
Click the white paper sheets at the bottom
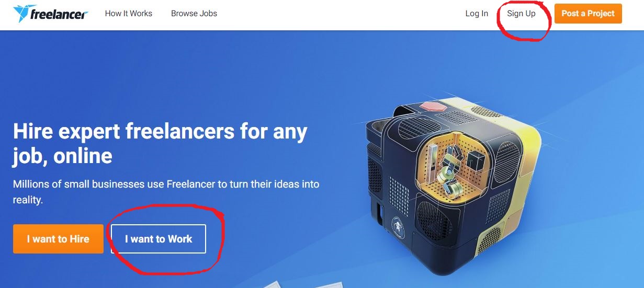[303, 285]
